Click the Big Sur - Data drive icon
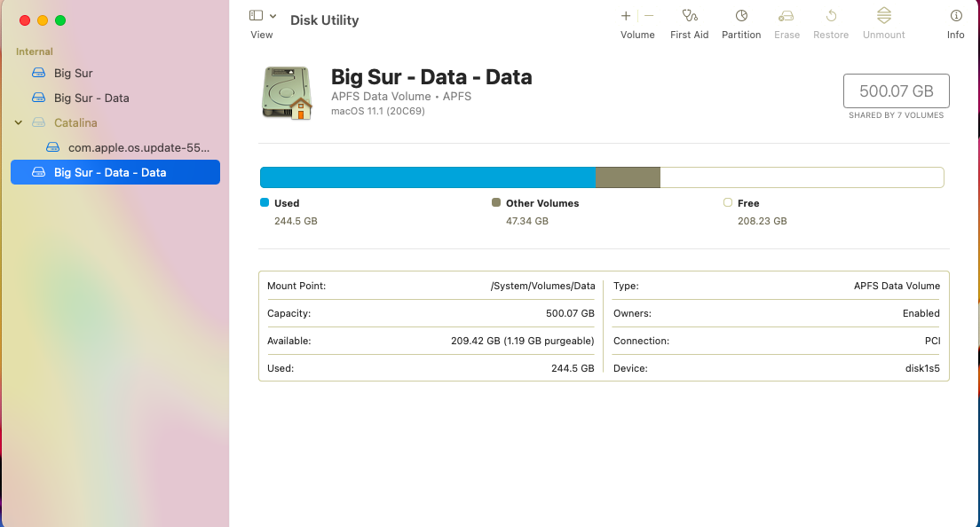This screenshot has height=527, width=980. pos(39,98)
